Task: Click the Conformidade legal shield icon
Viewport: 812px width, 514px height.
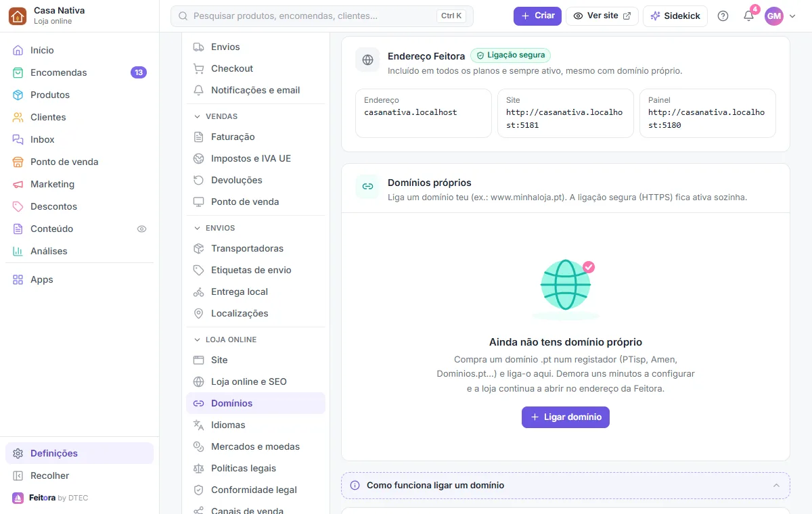Action: point(198,490)
